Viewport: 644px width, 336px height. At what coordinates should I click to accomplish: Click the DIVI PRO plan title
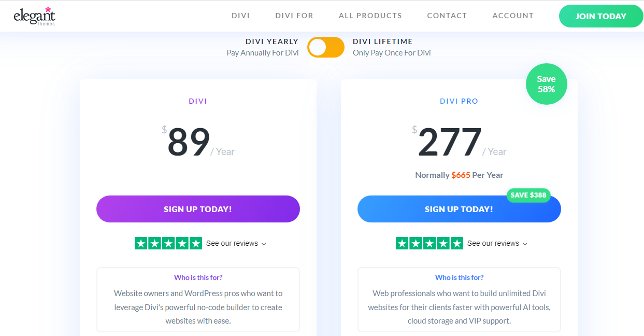click(459, 101)
